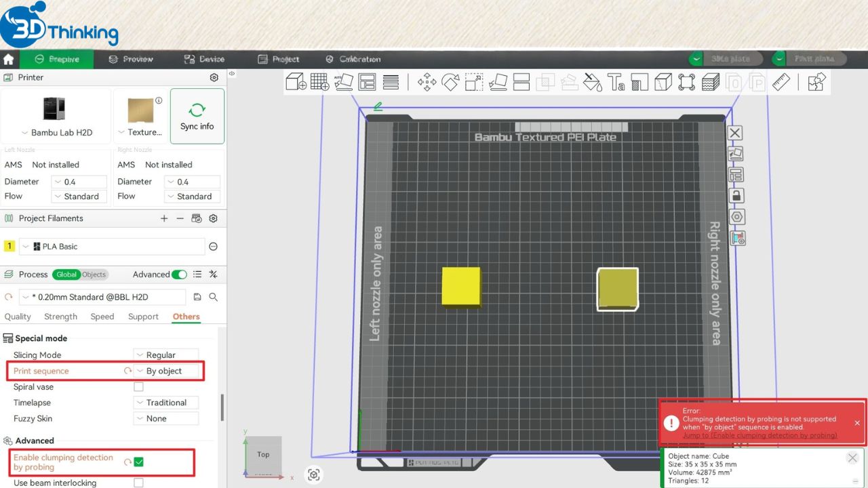Select the Lay on face tool
The image size is (868, 488).
pyautogui.click(x=498, y=83)
